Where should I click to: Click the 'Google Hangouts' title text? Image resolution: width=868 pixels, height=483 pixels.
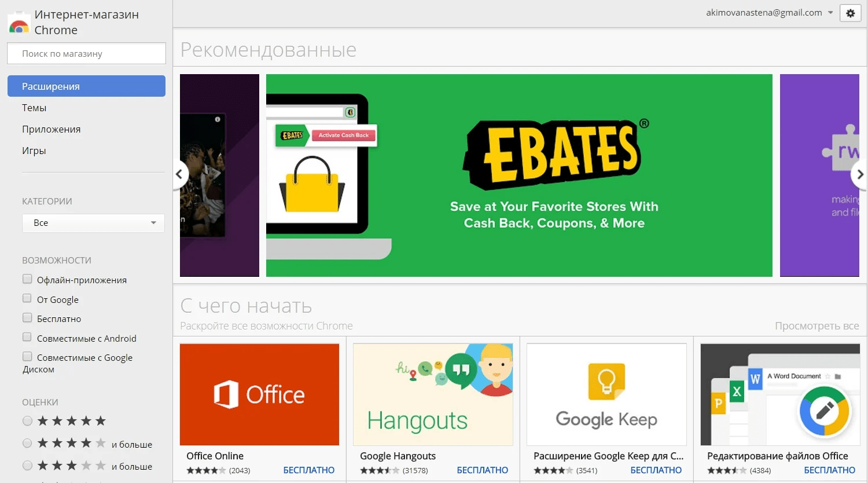pos(398,456)
